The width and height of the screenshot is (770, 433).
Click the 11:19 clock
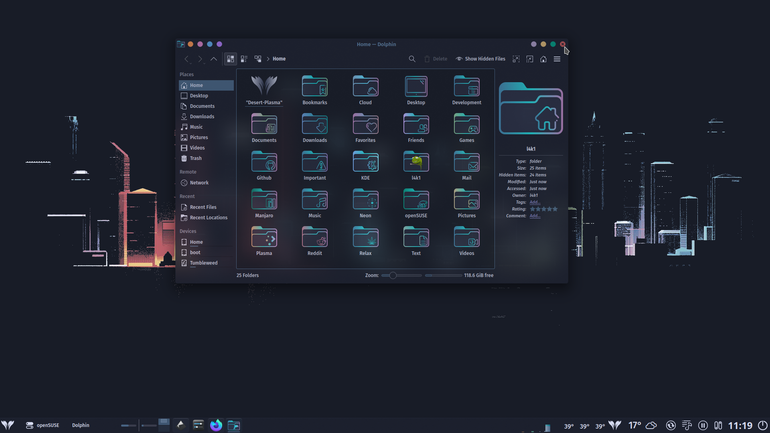[x=740, y=426]
